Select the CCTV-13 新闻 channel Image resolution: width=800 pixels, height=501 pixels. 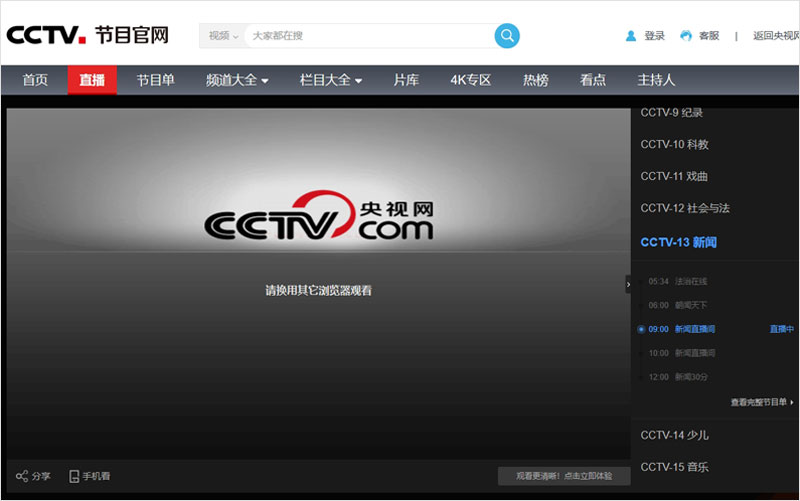click(x=679, y=242)
